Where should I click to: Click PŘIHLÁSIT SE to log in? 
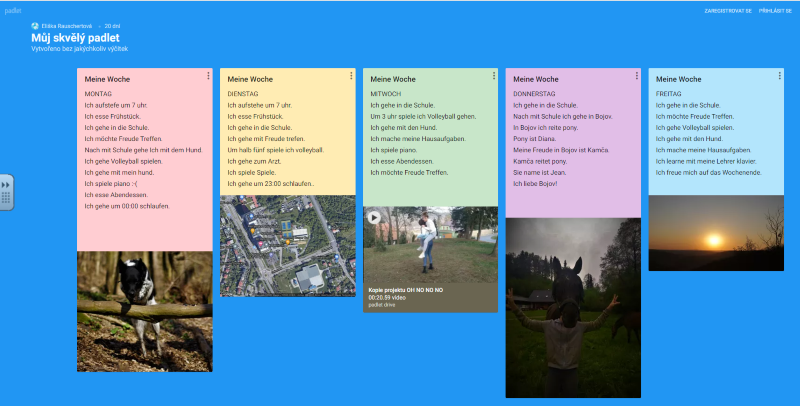tap(776, 10)
